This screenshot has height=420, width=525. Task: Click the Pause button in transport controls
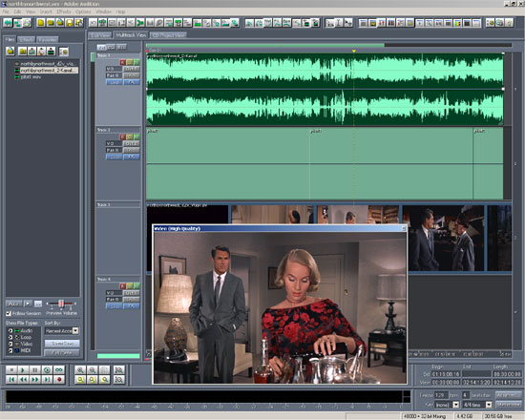point(34,369)
